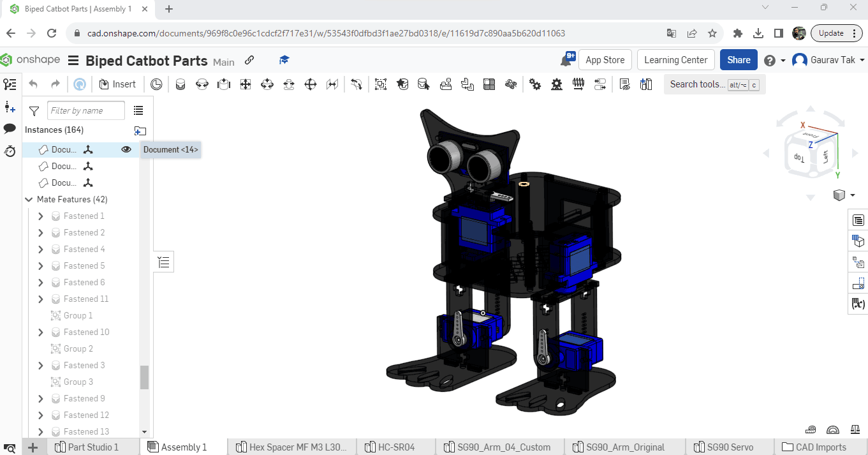Open the Gaurav Tak user menu
The height and width of the screenshot is (455, 868).
click(x=828, y=60)
